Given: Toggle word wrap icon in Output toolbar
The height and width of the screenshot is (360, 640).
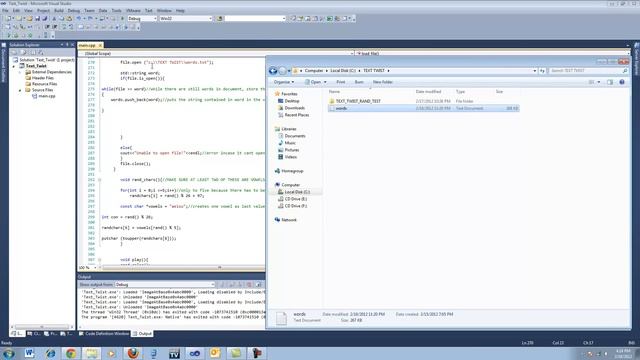Looking at the screenshot, I should click(x=258, y=284).
